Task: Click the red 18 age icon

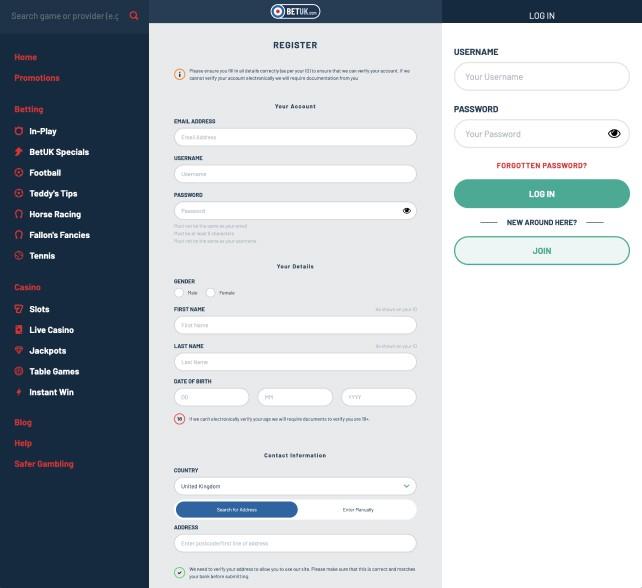Action: click(x=179, y=419)
